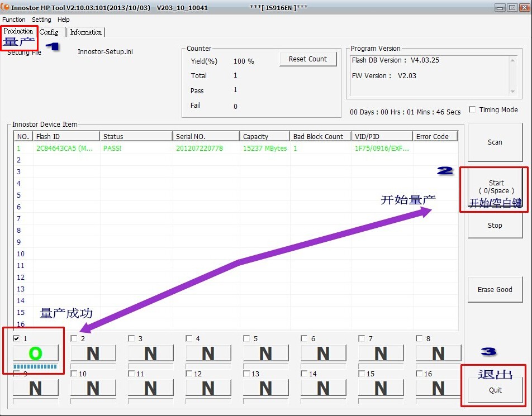The height and width of the screenshot is (416, 532).
Task: Tick the port 7 checkbox
Action: click(x=362, y=338)
